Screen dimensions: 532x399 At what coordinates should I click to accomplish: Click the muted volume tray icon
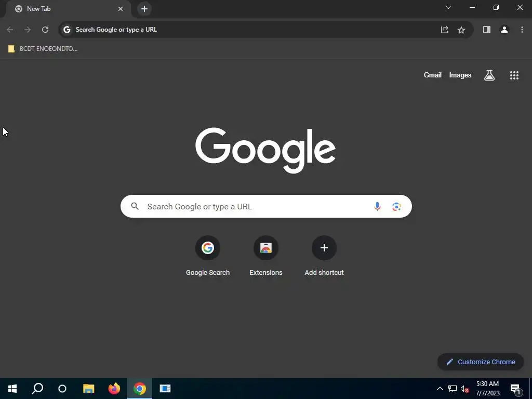tap(464, 389)
